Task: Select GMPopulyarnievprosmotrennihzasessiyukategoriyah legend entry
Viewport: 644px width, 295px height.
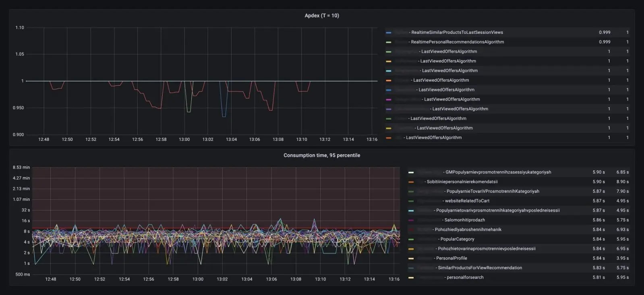Action: (498, 172)
